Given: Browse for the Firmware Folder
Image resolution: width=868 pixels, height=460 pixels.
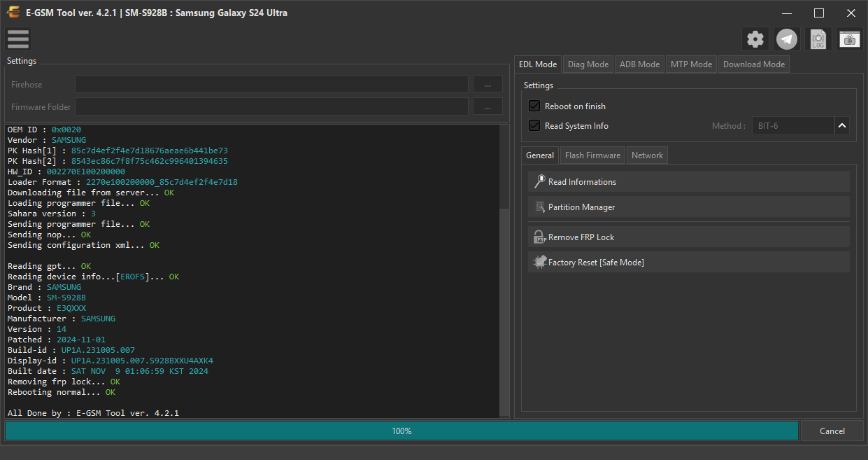Looking at the screenshot, I should point(488,106).
